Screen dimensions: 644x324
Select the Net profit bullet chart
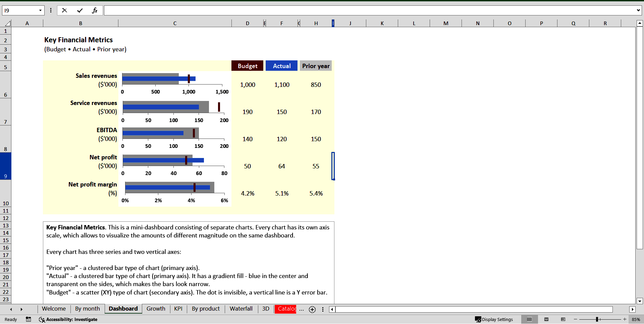pos(175,166)
